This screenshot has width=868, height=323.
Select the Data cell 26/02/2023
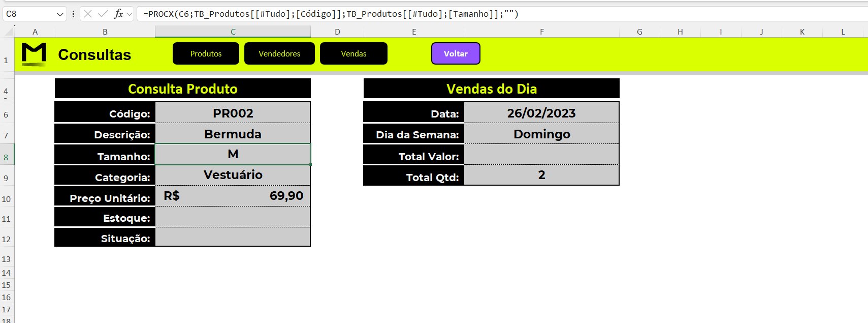(541, 113)
